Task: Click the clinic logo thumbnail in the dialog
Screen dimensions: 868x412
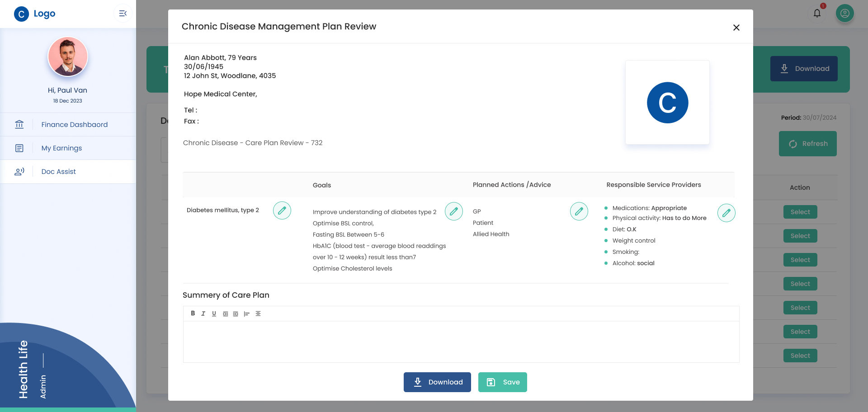Action: click(667, 103)
